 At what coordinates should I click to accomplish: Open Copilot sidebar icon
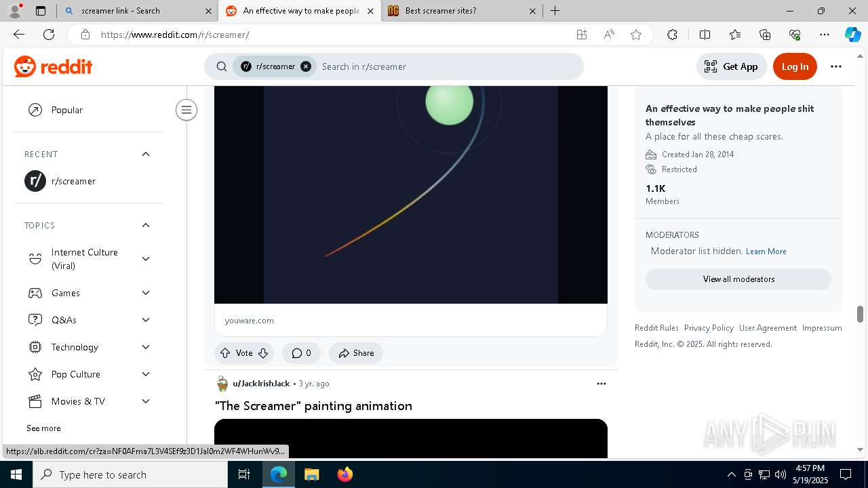coord(852,35)
